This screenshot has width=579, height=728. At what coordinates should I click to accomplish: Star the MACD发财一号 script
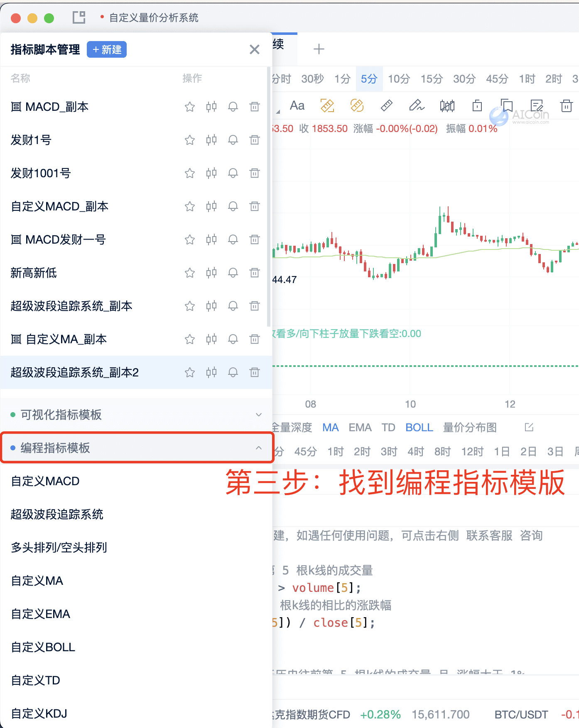tap(190, 239)
